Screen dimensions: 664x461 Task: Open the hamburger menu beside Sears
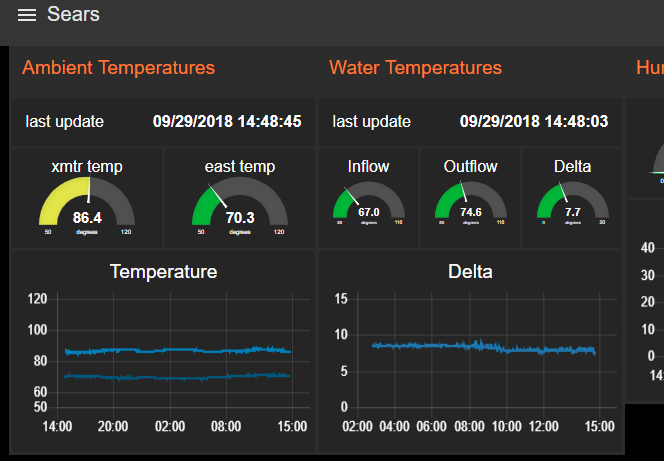pos(27,15)
